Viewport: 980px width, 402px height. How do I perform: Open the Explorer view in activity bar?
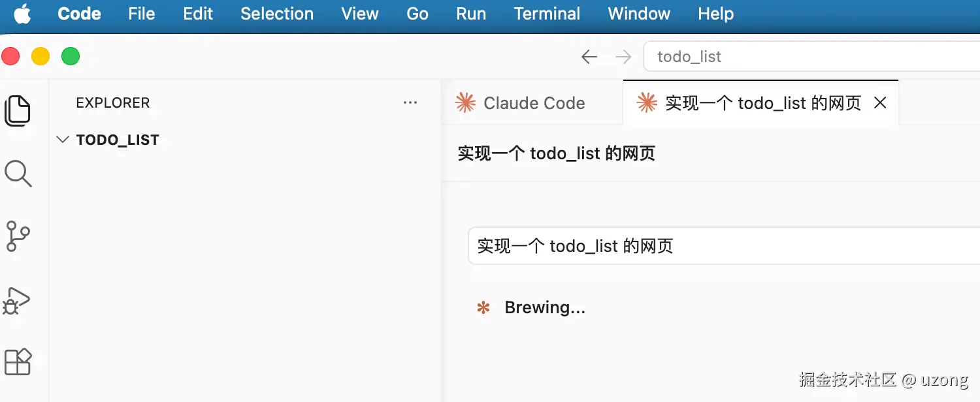[18, 110]
